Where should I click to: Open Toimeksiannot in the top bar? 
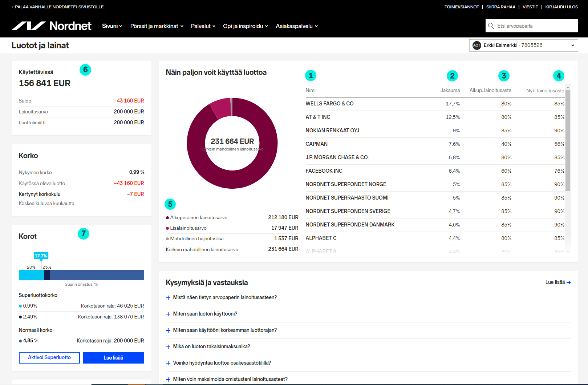click(x=462, y=7)
